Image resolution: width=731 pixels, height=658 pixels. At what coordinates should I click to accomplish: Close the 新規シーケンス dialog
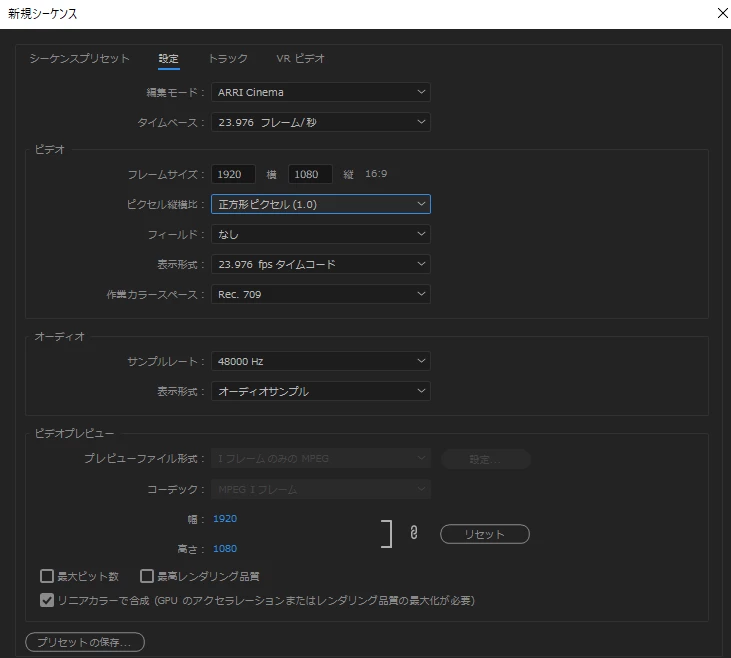point(722,13)
